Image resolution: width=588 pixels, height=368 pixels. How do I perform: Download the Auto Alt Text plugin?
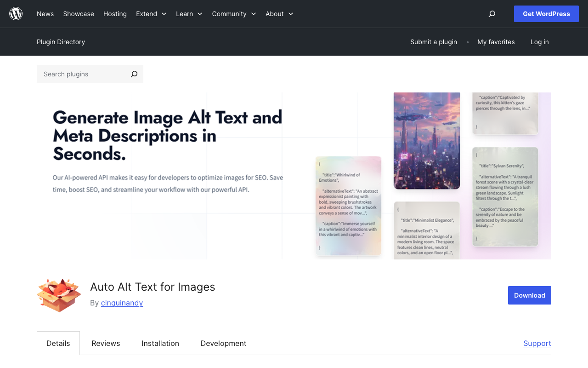[530, 295]
